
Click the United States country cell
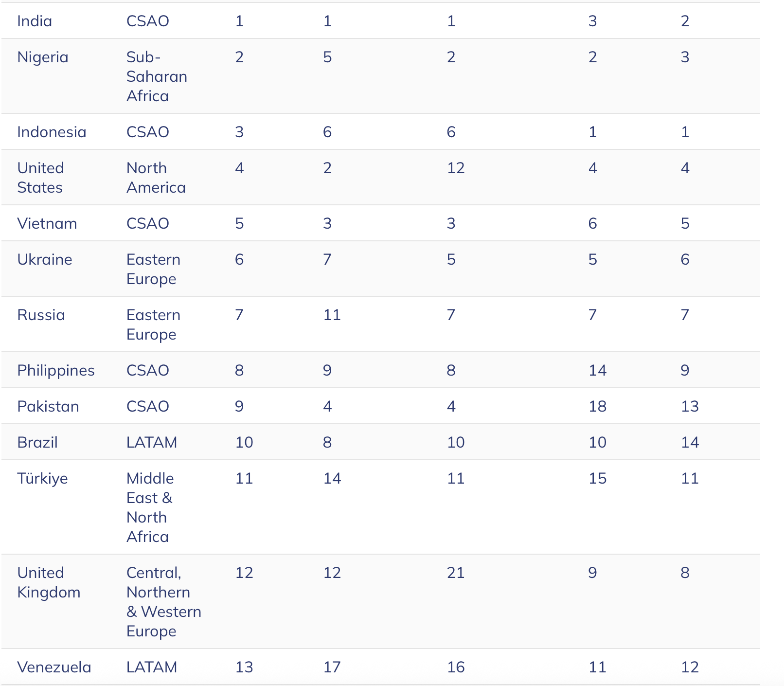(x=40, y=178)
